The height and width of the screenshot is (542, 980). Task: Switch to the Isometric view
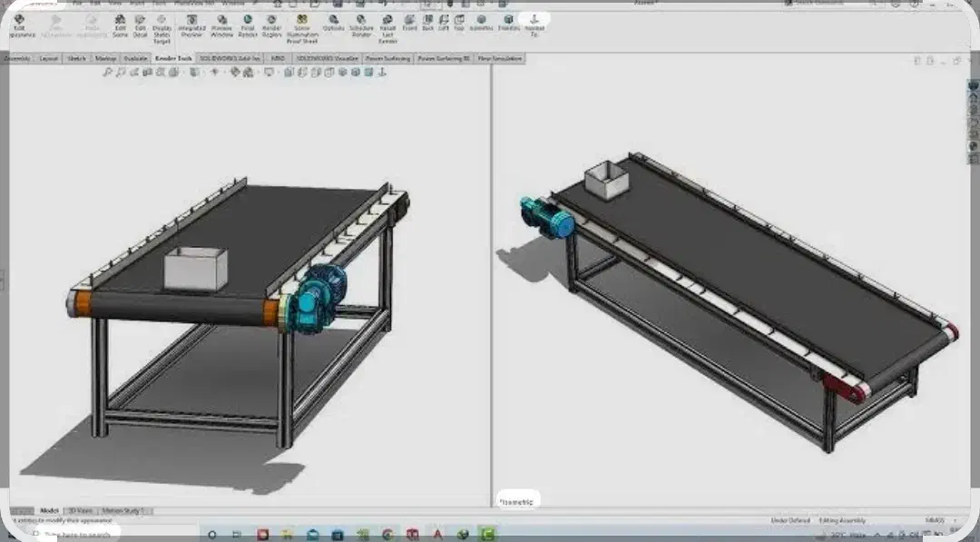point(481,23)
